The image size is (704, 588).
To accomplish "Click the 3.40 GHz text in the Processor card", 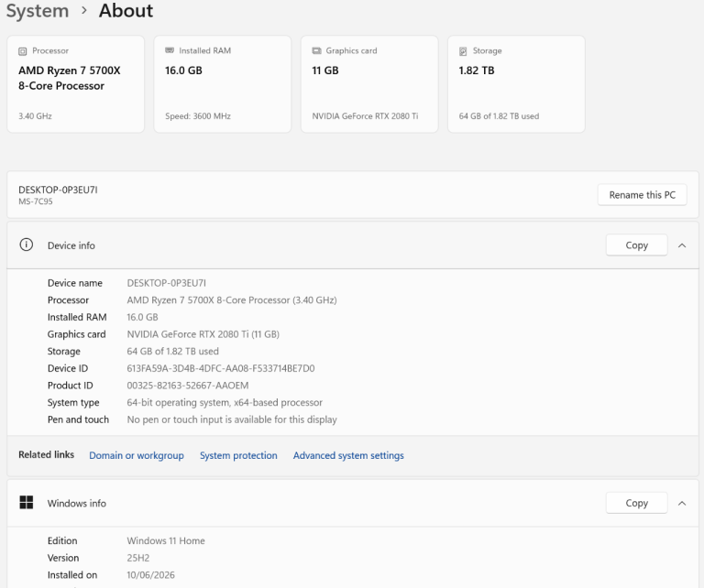I will pyautogui.click(x=35, y=116).
